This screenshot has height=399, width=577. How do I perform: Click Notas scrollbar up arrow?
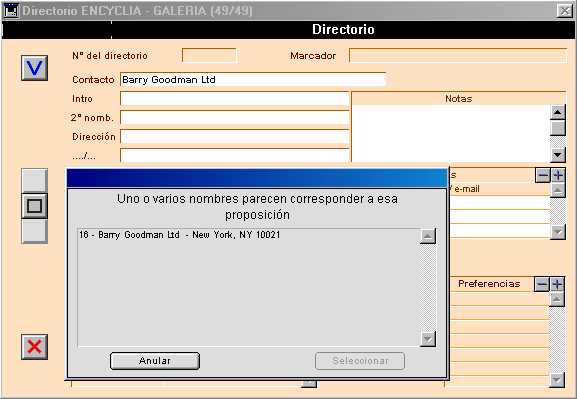pyautogui.click(x=558, y=112)
